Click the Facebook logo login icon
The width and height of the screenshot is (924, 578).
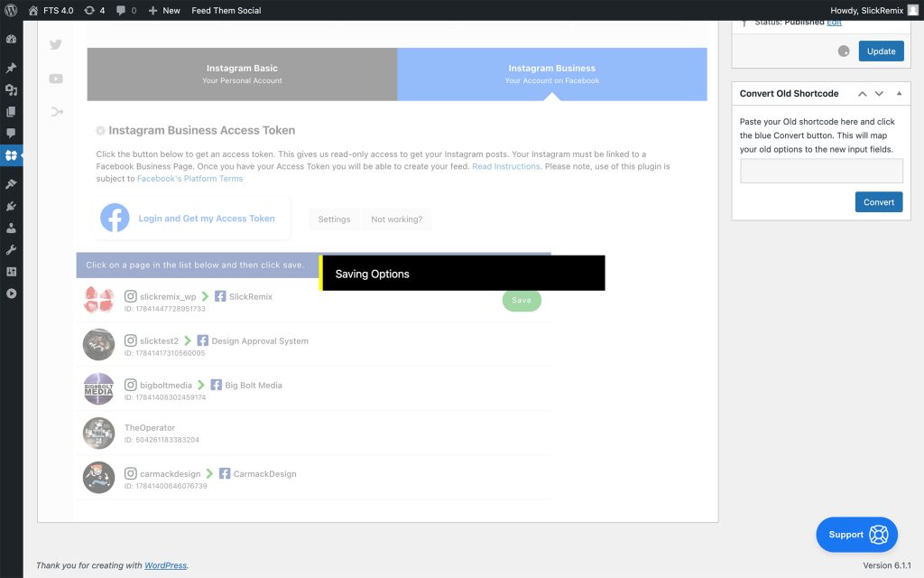pyautogui.click(x=115, y=219)
